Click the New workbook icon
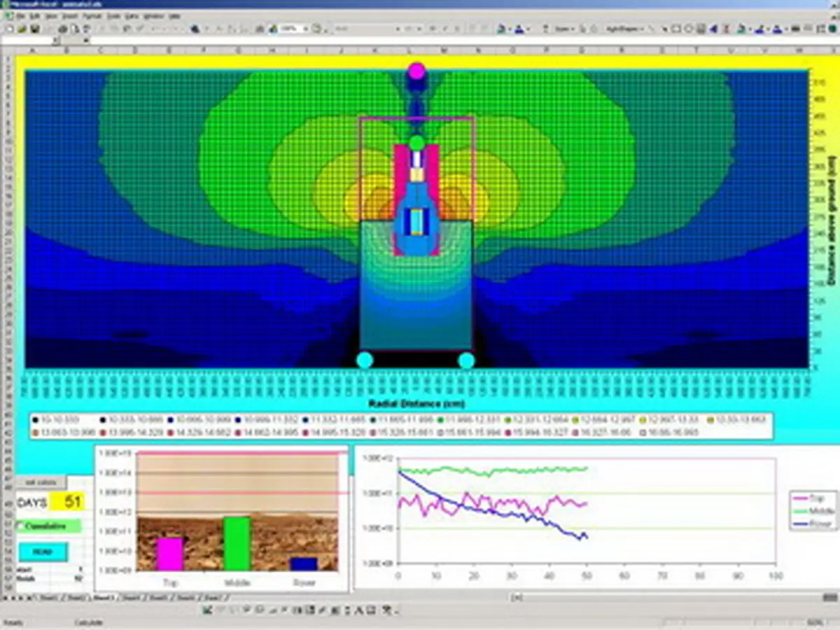The image size is (840, 630). click(9, 29)
